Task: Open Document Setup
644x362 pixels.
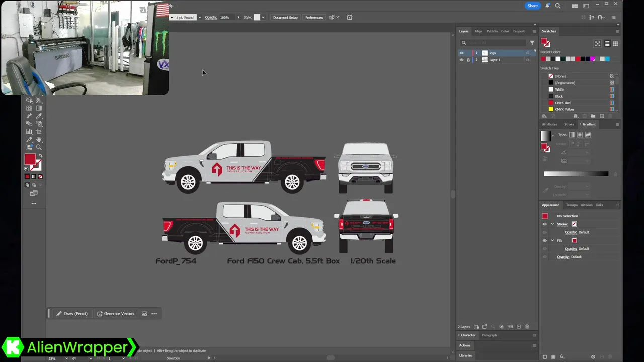Action: coord(285,17)
